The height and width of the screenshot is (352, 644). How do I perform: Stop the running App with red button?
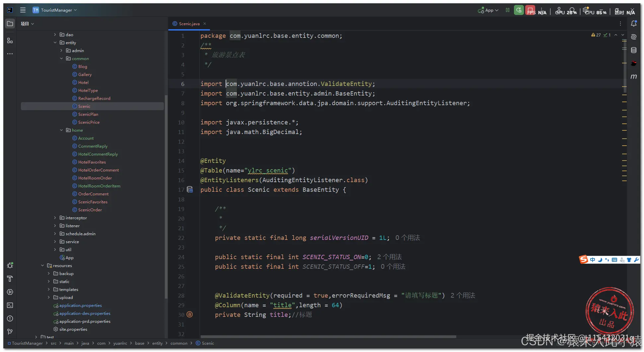click(530, 10)
